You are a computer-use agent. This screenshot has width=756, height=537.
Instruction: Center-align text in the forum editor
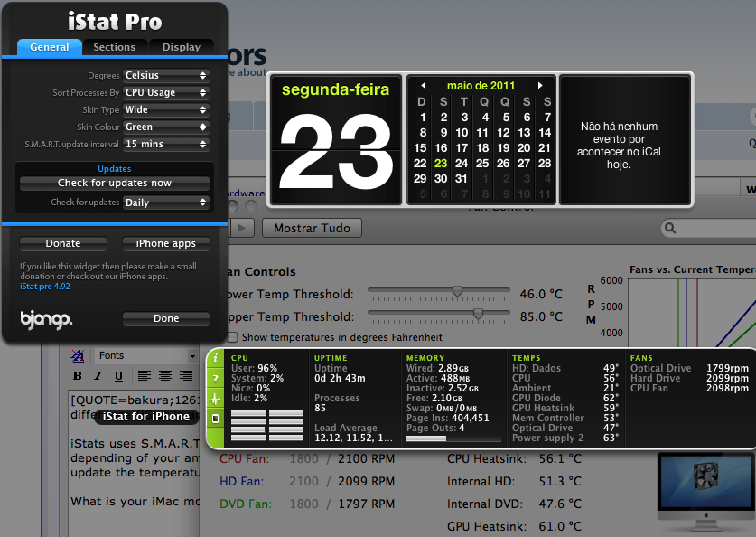[x=165, y=376]
